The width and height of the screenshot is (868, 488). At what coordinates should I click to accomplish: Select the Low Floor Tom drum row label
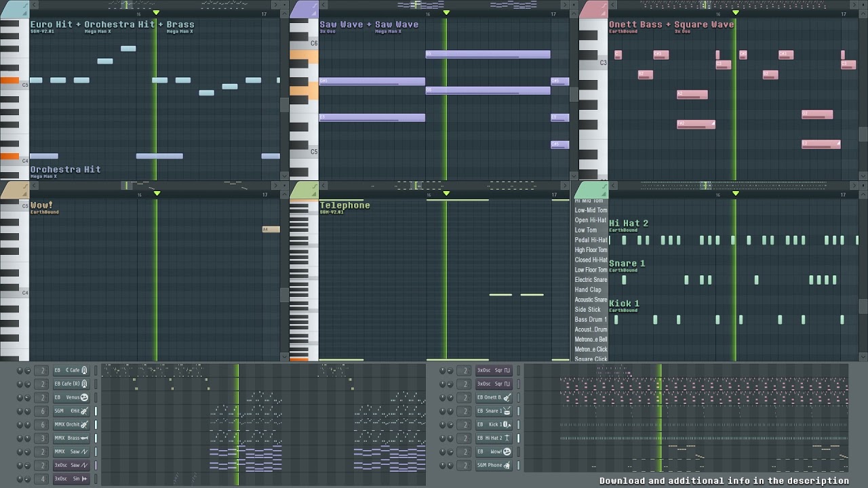(591, 270)
